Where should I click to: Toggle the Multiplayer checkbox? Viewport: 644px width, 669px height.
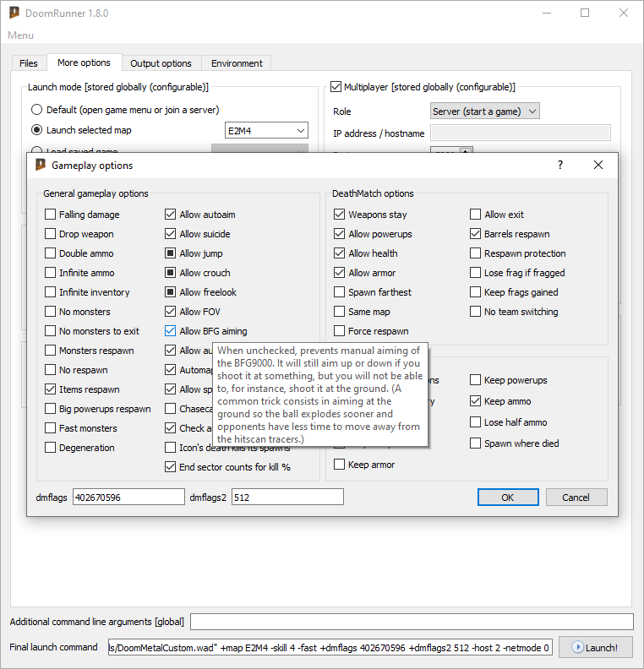tap(336, 87)
